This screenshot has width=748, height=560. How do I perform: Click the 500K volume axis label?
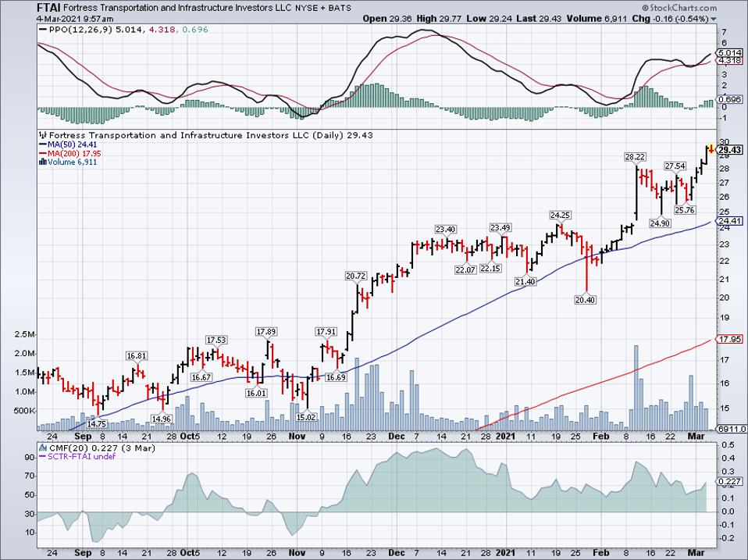click(x=25, y=411)
